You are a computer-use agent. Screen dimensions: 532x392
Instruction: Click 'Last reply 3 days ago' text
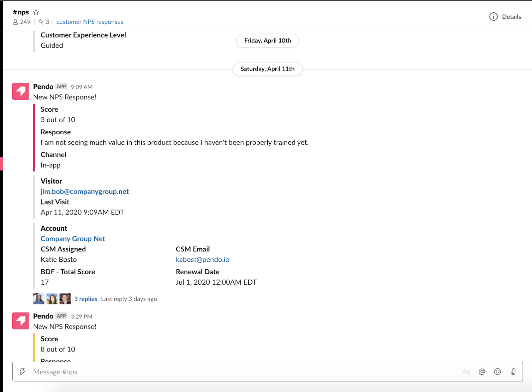129,299
